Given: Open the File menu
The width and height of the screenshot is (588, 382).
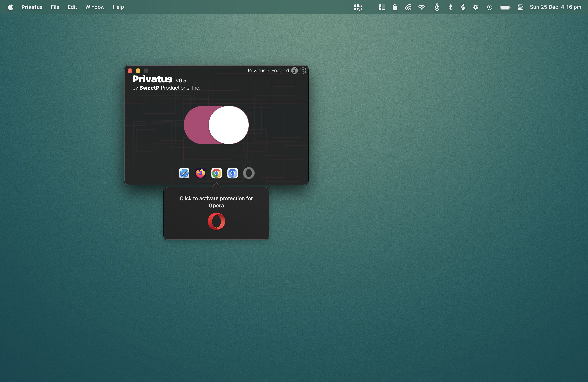Looking at the screenshot, I should tap(55, 7).
